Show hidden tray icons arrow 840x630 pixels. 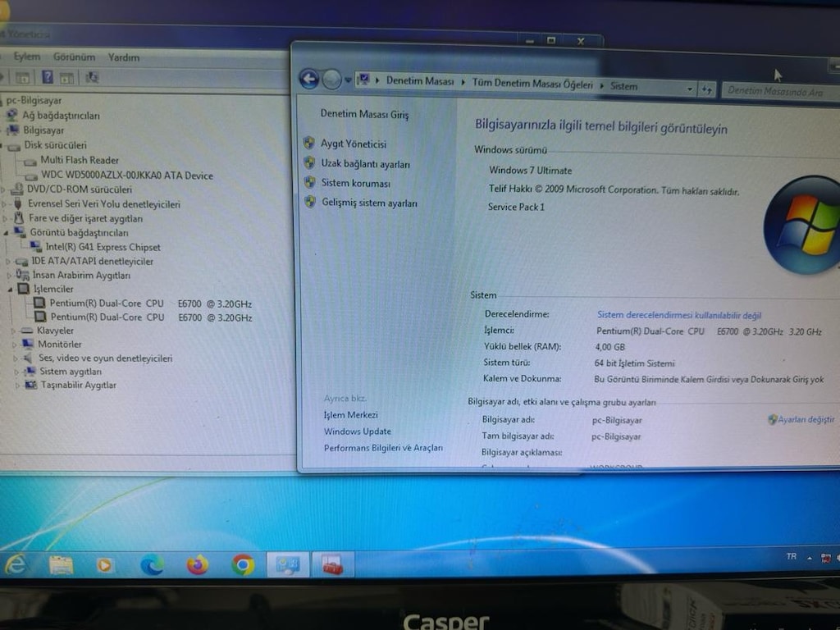tap(810, 558)
